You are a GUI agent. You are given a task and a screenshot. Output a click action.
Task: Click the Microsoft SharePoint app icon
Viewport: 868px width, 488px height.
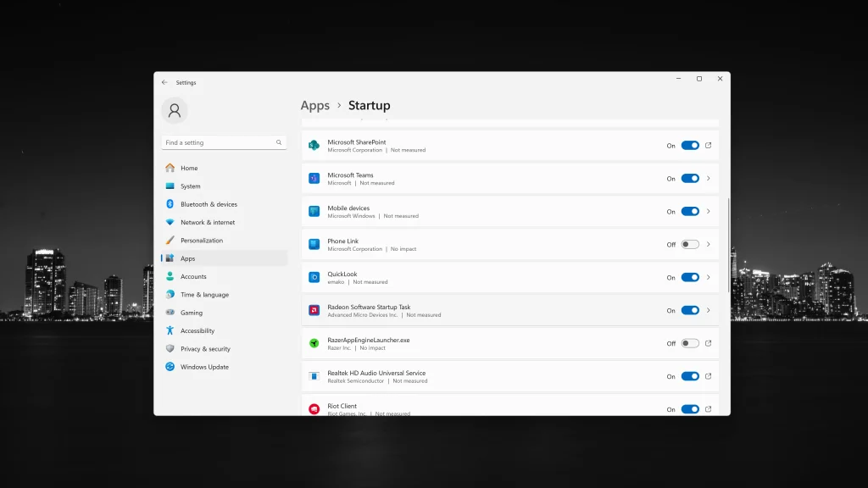pyautogui.click(x=314, y=146)
